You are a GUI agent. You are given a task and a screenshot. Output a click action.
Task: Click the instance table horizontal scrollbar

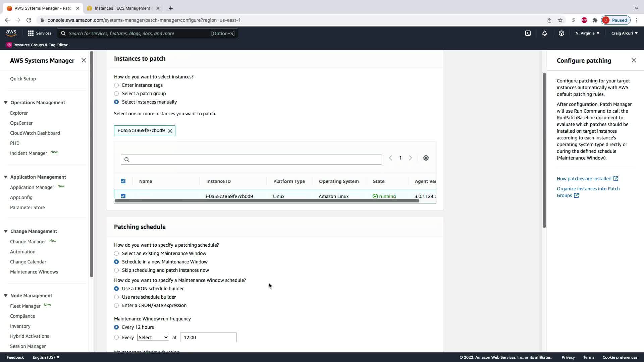click(267, 201)
